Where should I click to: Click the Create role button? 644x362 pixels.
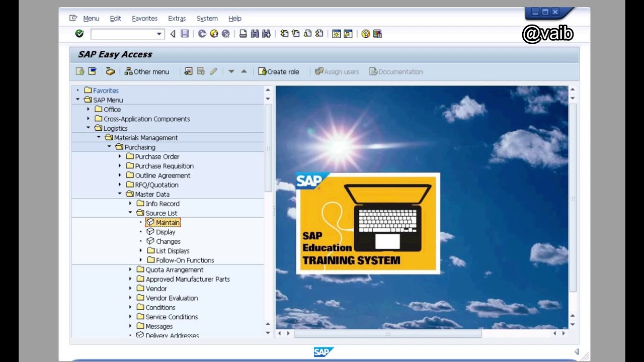click(x=279, y=71)
